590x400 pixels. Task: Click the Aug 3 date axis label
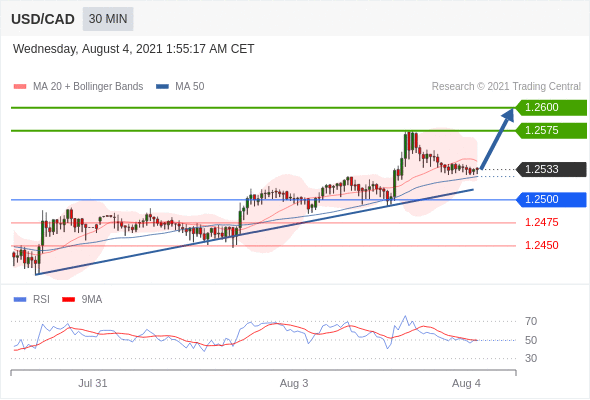(294, 383)
